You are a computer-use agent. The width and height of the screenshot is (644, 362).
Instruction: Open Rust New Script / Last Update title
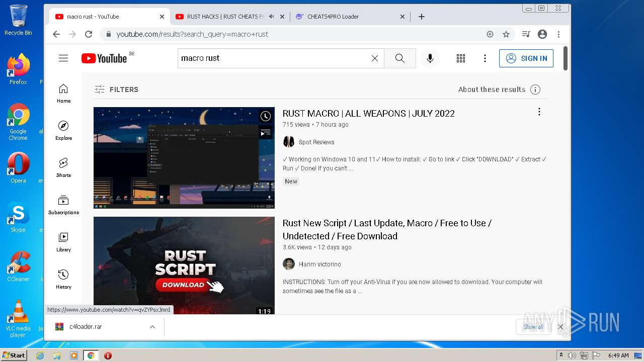tap(387, 230)
